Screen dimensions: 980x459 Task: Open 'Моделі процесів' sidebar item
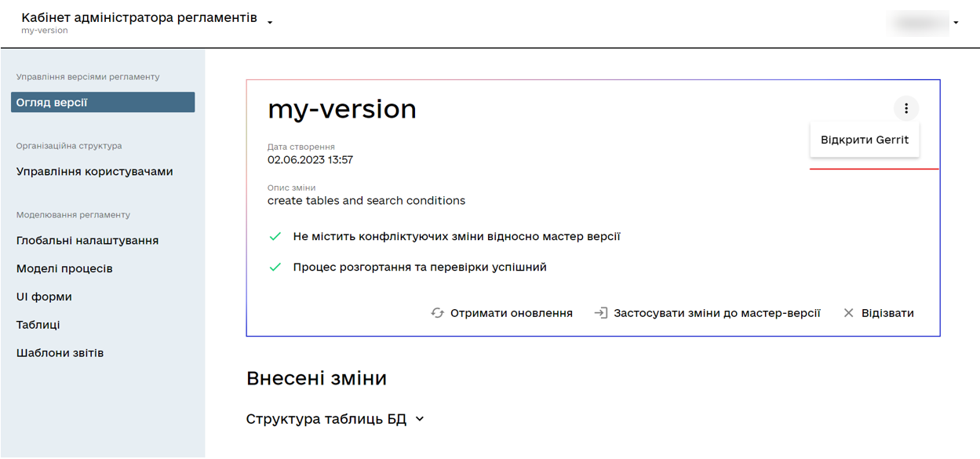(x=64, y=268)
